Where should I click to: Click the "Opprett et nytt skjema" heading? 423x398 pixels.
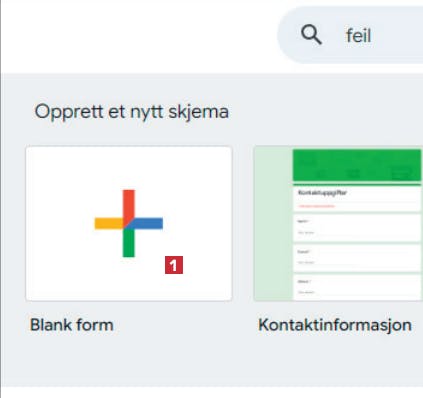[132, 111]
